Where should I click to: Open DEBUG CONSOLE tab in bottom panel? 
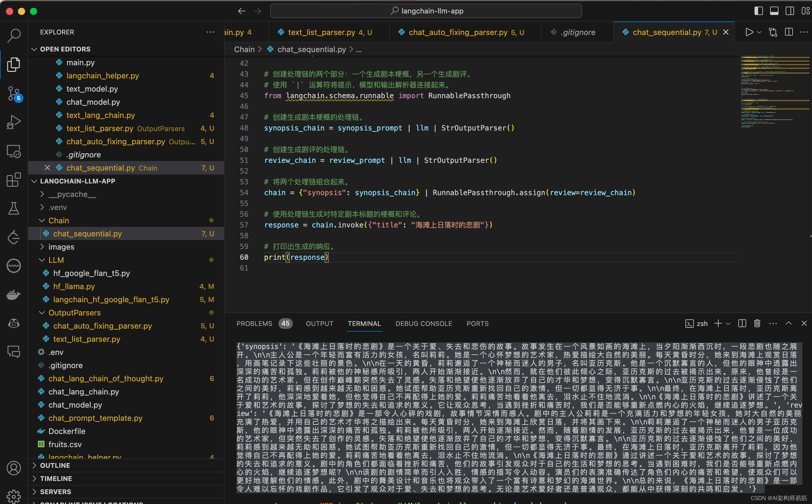click(423, 324)
